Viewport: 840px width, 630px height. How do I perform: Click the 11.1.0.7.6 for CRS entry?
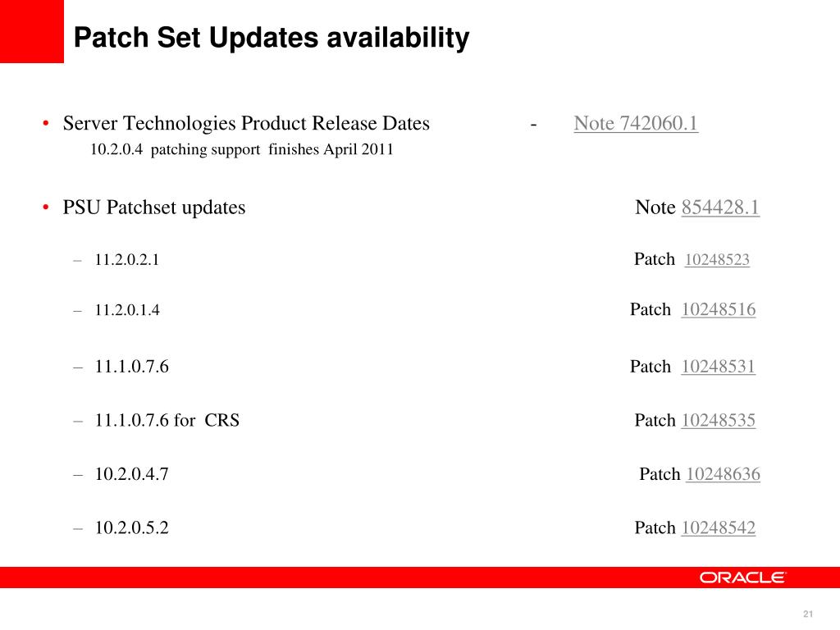pyautogui.click(x=167, y=421)
